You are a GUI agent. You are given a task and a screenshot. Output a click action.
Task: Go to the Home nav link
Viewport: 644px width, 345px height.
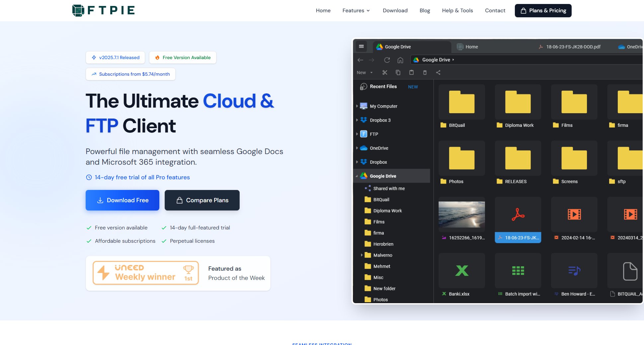[x=323, y=11]
